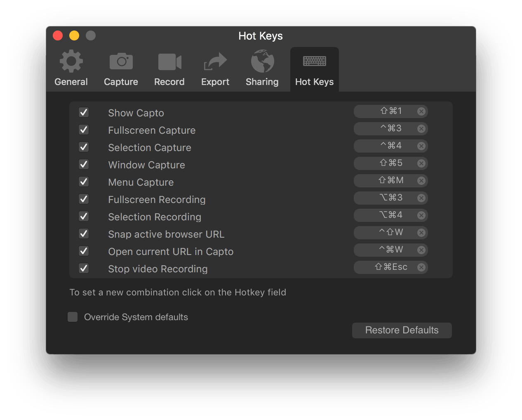Click the yellow minimize window button
This screenshot has height=420, width=522.
pyautogui.click(x=74, y=36)
